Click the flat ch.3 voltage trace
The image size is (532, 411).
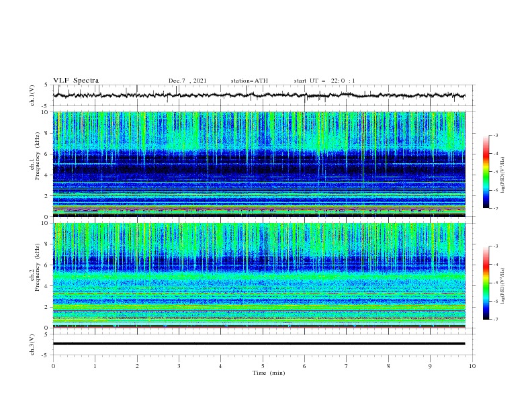[x=259, y=344]
